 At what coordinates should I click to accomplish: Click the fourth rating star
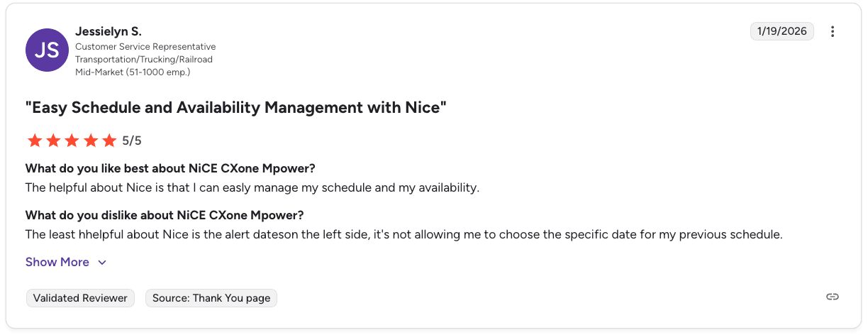pyautogui.click(x=90, y=141)
